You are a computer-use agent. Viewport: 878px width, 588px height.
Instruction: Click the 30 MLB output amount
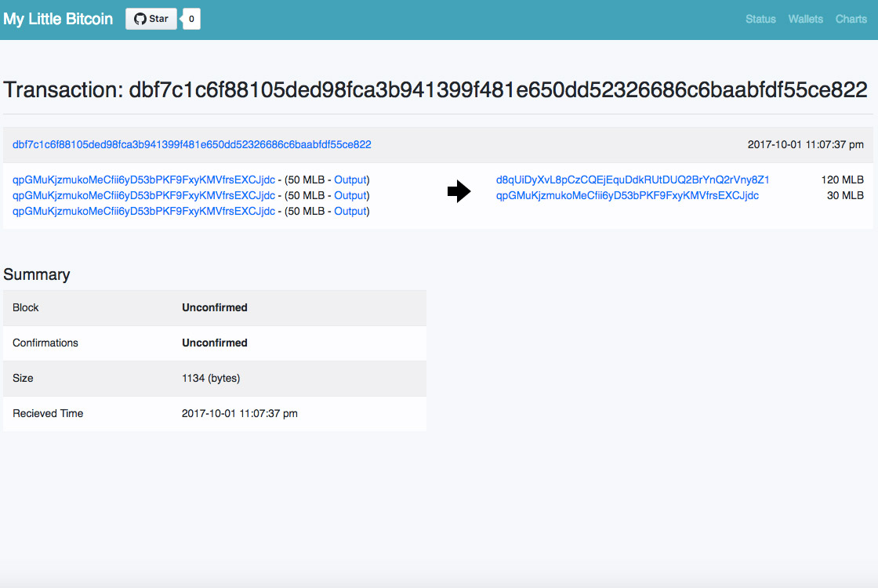(845, 195)
